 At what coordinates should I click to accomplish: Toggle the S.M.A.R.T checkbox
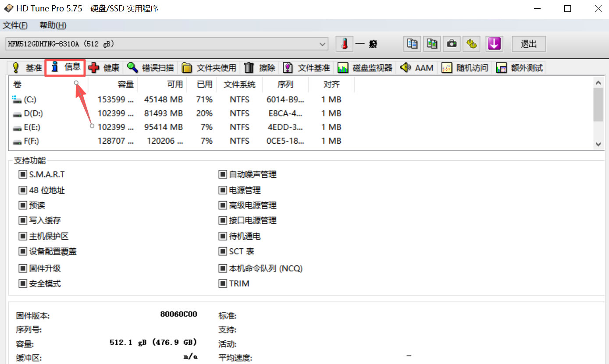click(23, 174)
